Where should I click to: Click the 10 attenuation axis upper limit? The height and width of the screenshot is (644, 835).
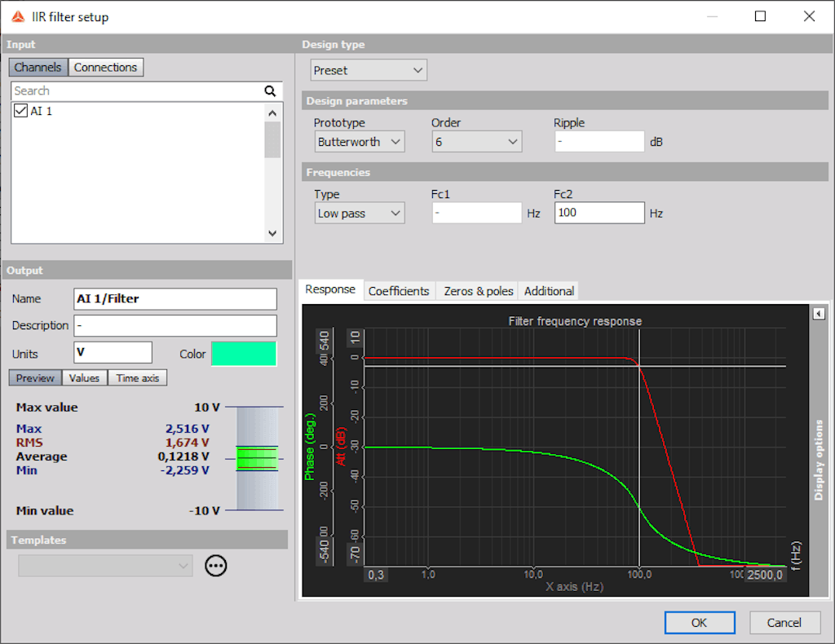click(x=356, y=337)
